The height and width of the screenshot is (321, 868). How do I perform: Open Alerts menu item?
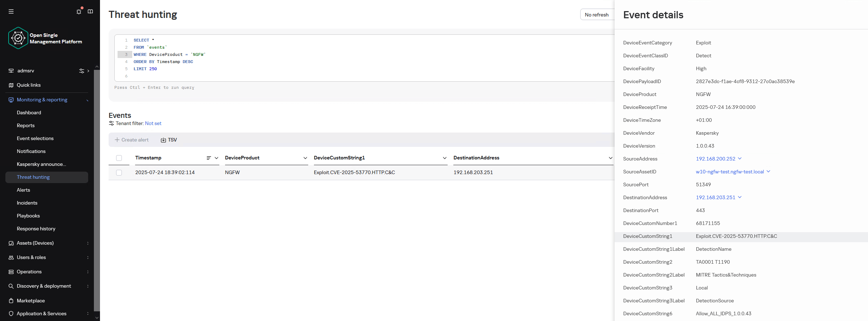23,190
